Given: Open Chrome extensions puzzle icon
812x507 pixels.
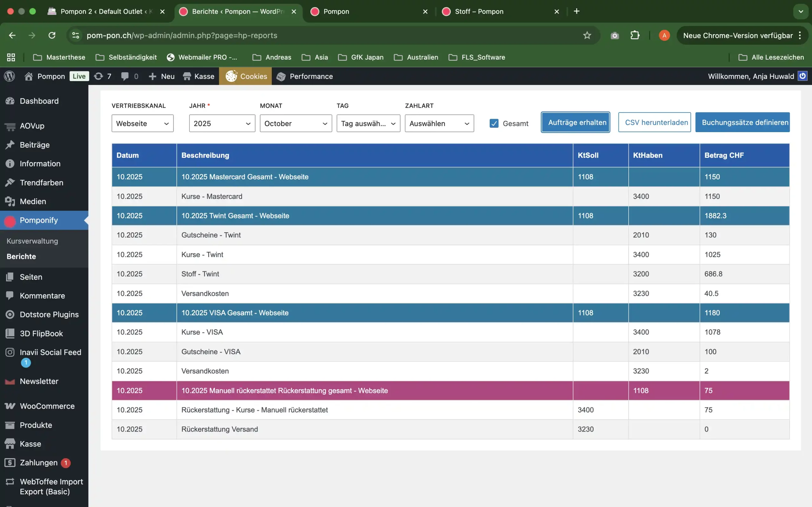Looking at the screenshot, I should click(x=634, y=35).
